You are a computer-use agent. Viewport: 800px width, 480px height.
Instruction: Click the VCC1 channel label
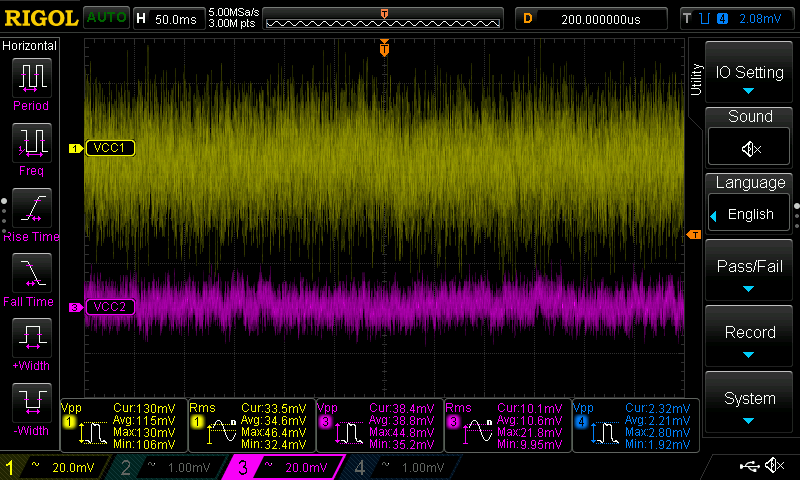click(x=110, y=148)
